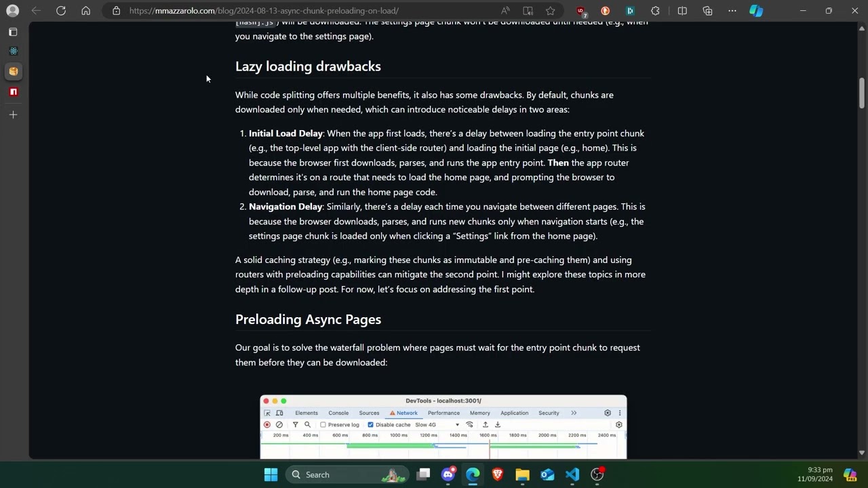Switch to the first vertical tab
This screenshot has width=868, height=488.
click(x=13, y=51)
